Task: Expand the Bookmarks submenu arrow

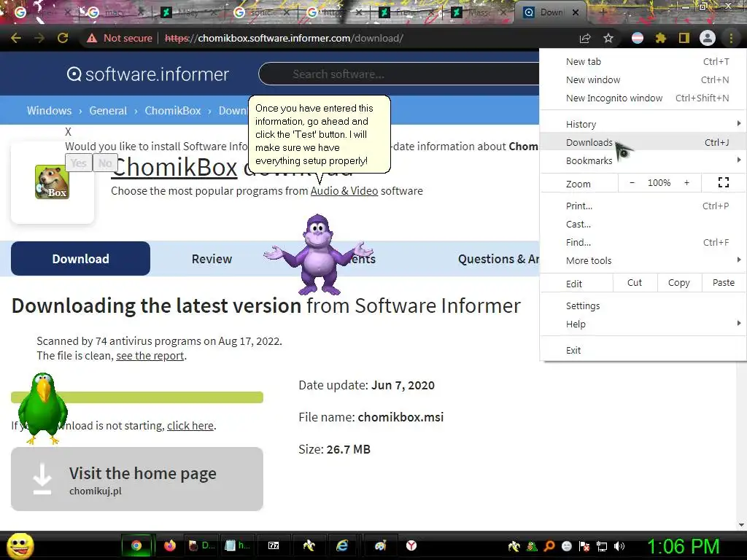Action: (x=738, y=160)
